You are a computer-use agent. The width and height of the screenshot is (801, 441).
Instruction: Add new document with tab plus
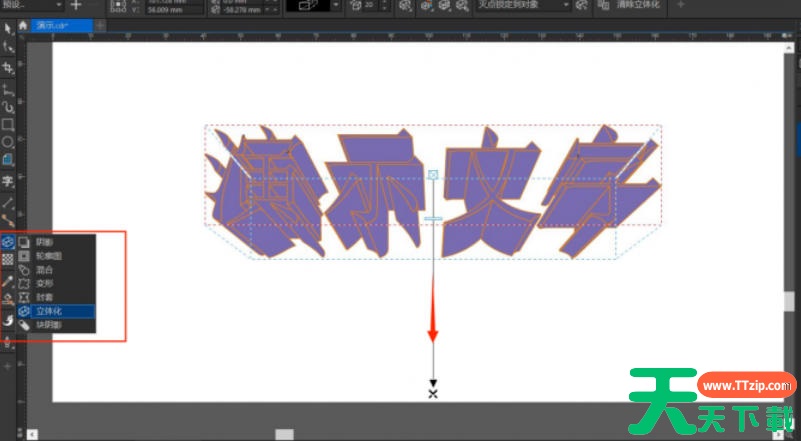(100, 26)
